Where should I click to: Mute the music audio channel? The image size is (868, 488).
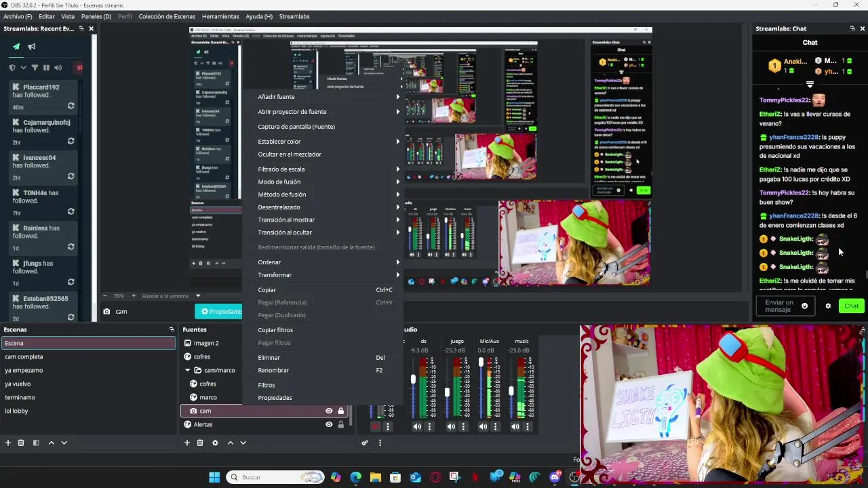click(x=515, y=426)
